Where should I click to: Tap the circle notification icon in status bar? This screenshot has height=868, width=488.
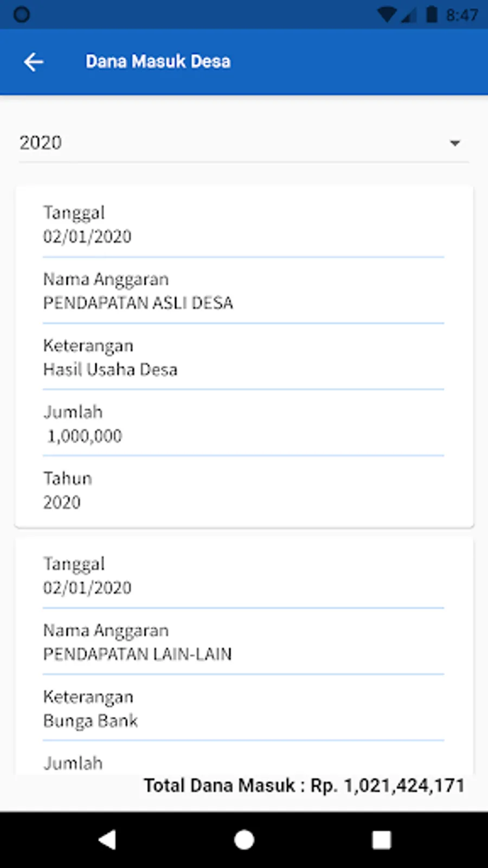(22, 15)
